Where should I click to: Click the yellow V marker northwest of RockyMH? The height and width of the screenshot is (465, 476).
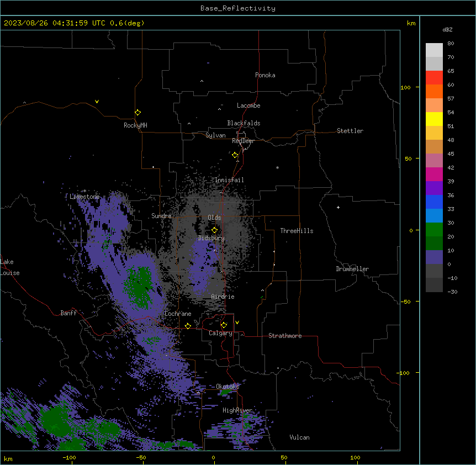pos(97,102)
